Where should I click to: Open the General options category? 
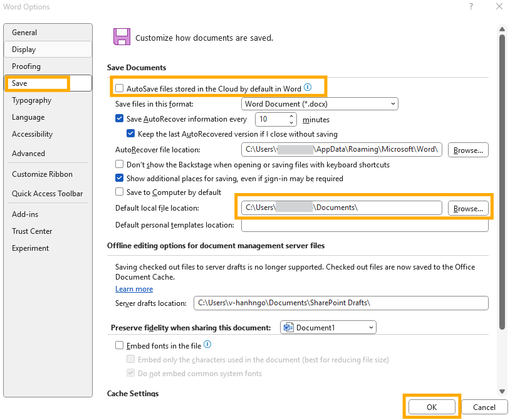48,33
